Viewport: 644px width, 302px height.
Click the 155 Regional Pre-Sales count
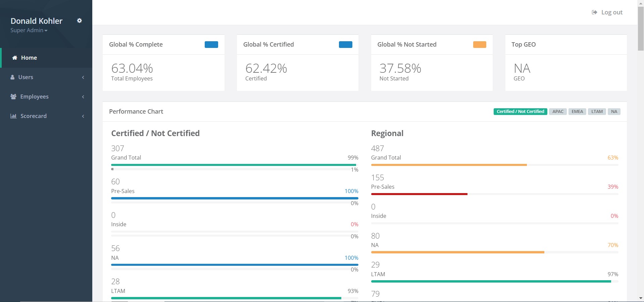click(x=378, y=177)
